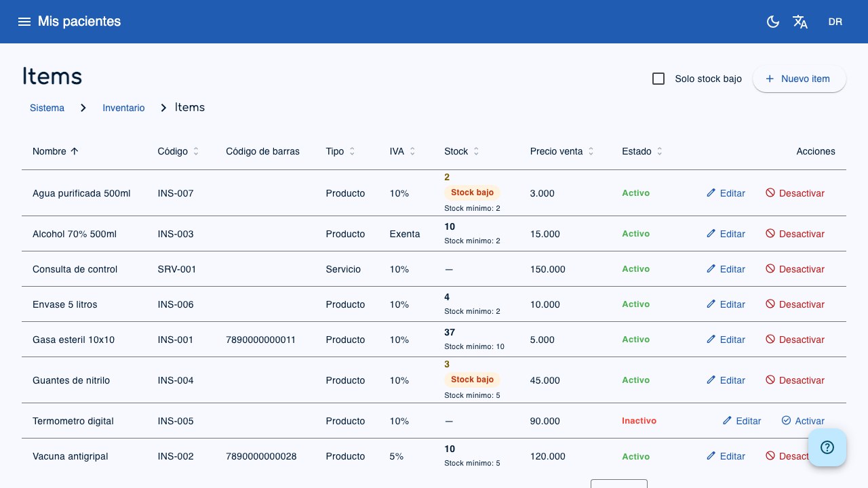Edit the Envase 5 litros item

726,304
